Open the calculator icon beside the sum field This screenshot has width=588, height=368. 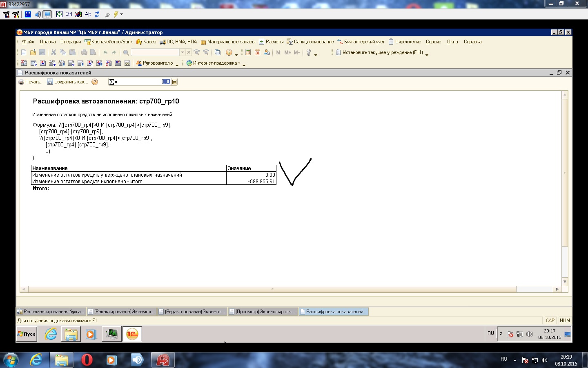[x=174, y=82]
